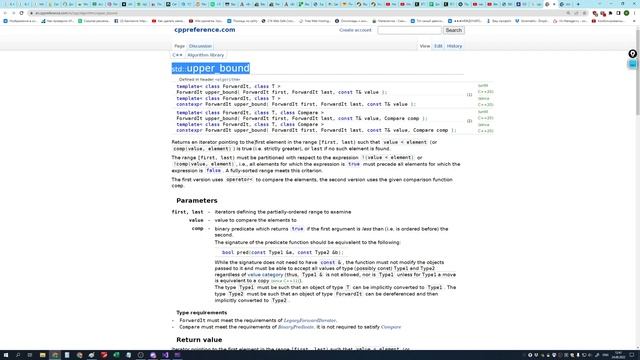640x360 pixels.
Task: Click the Parameters section heading
Action: 197,200
